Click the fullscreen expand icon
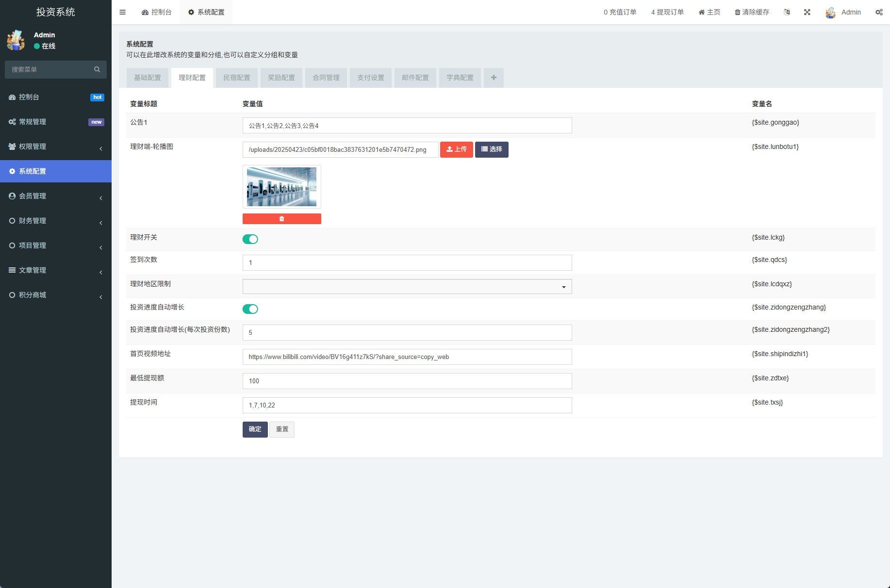 point(807,12)
